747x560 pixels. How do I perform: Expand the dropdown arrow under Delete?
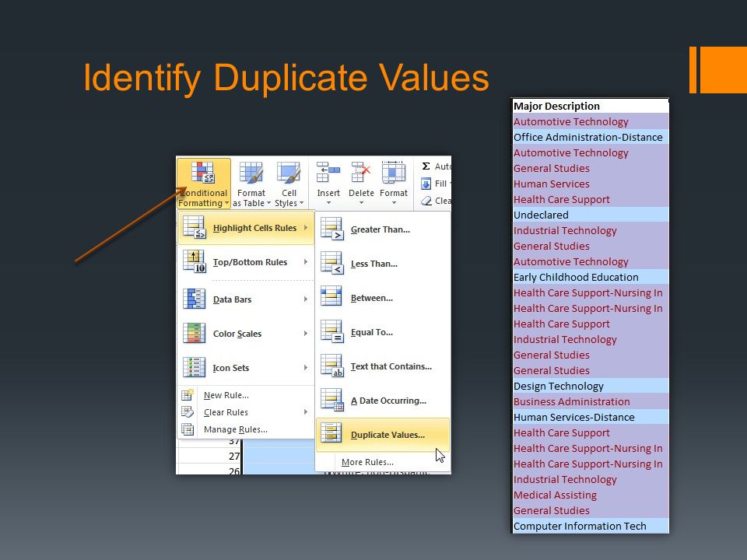[361, 203]
